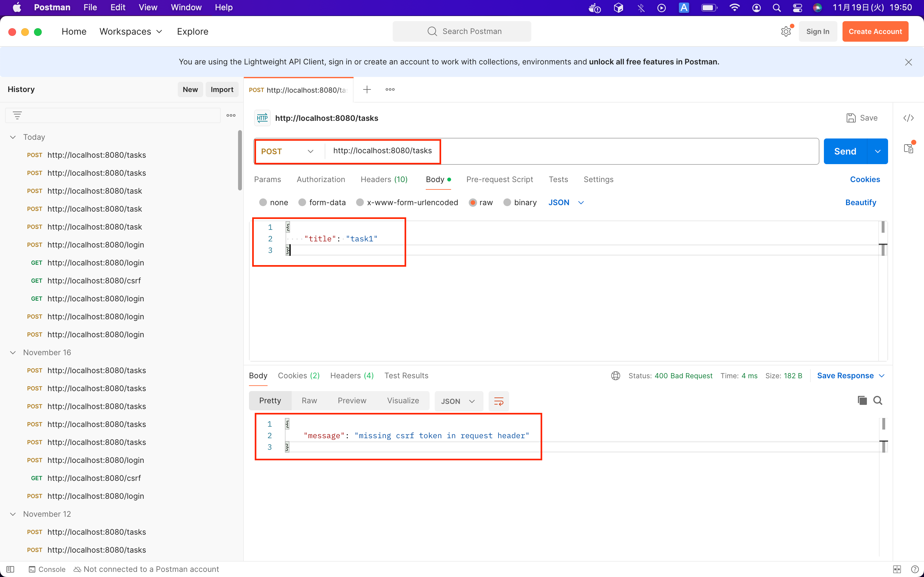
Task: Open the response Cookies tab
Action: point(299,375)
